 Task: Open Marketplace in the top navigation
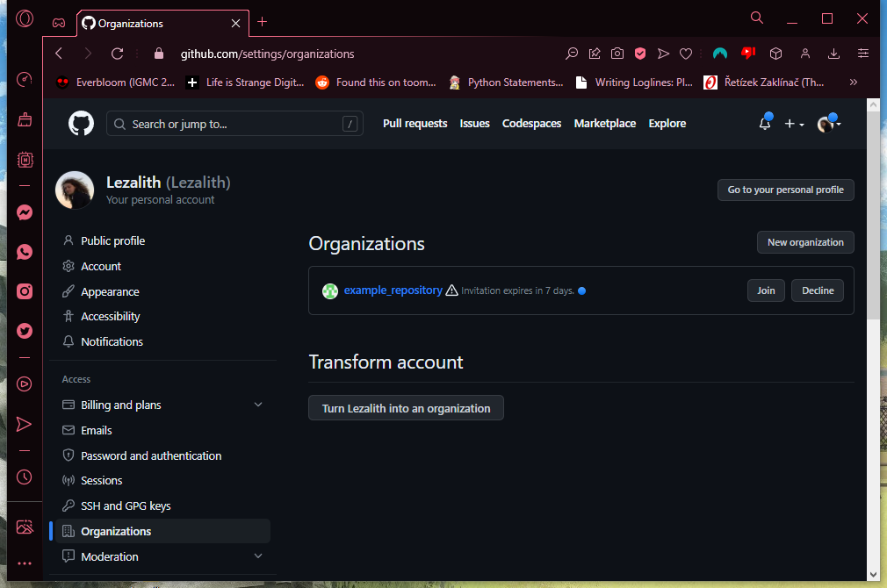(605, 123)
